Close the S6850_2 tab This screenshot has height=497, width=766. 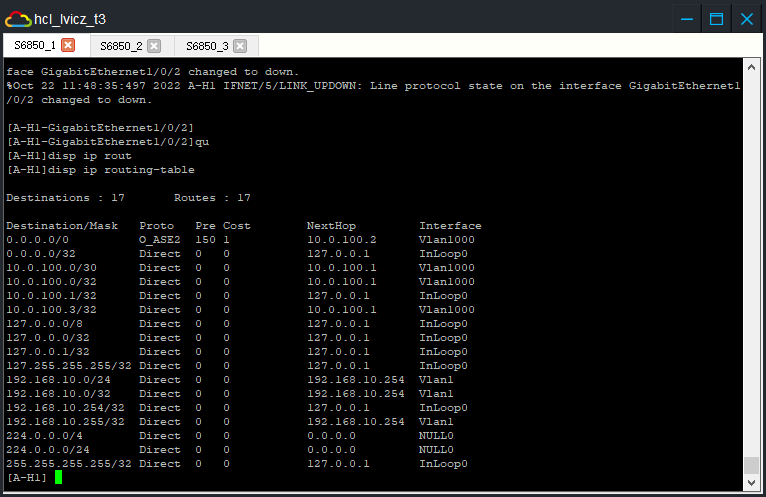154,46
